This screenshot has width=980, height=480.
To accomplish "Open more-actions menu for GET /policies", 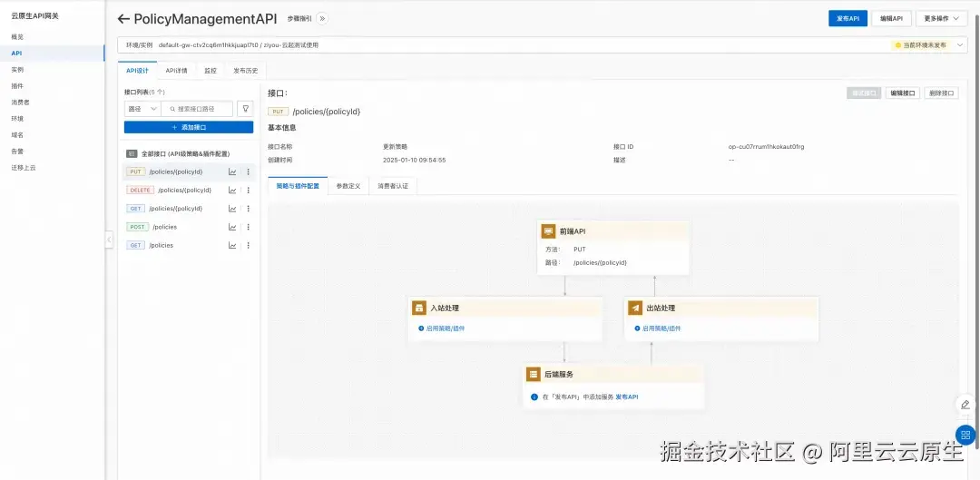I will pos(248,246).
